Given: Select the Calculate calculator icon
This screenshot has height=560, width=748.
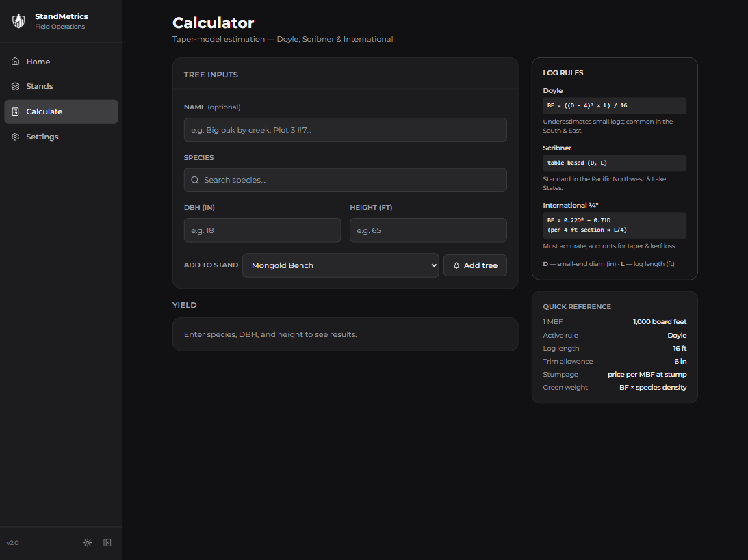Looking at the screenshot, I should point(16,111).
